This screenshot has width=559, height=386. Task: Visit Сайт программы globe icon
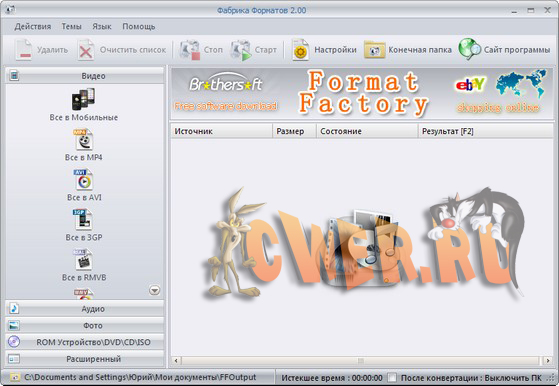tap(470, 49)
